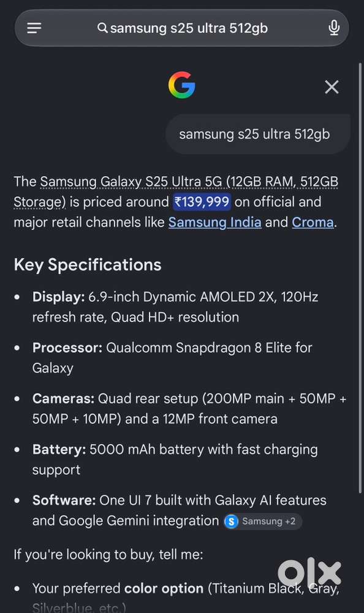The width and height of the screenshot is (364, 613).
Task: Close the AI overview panel
Action: (x=332, y=87)
